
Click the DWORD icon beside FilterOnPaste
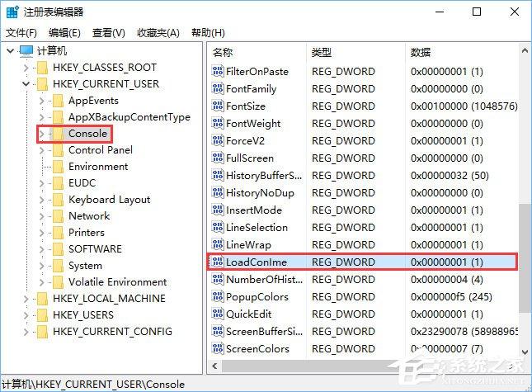click(x=218, y=71)
